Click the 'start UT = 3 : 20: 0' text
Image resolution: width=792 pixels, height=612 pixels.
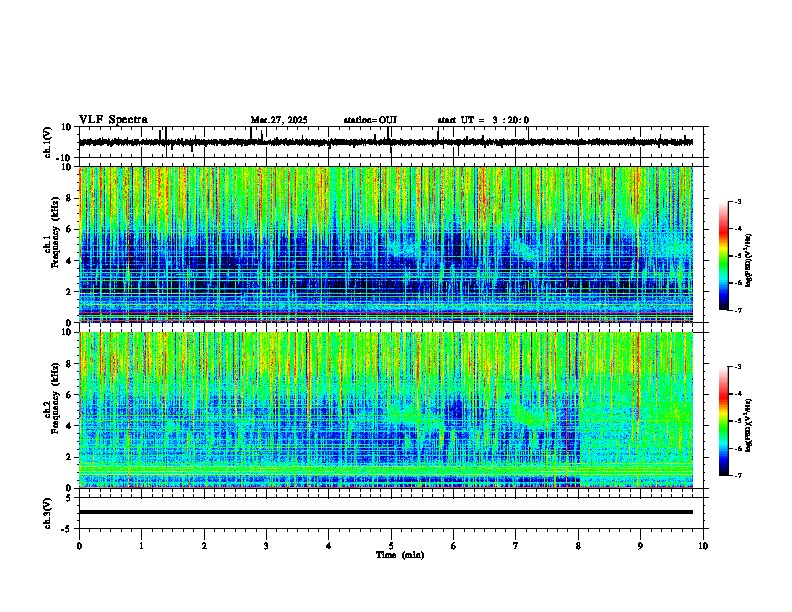(483, 120)
